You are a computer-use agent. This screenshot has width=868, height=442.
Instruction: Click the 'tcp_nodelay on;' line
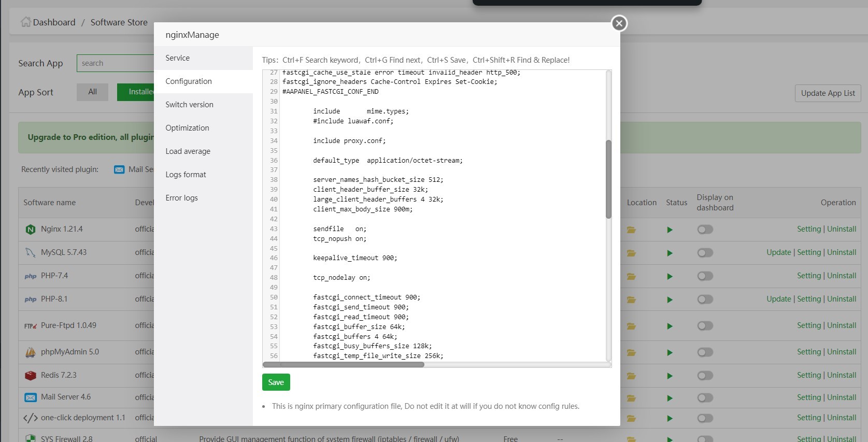341,278
